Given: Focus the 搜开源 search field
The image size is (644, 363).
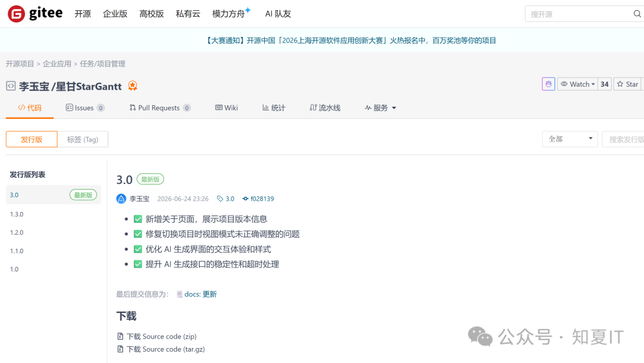Looking at the screenshot, I should 579,14.
